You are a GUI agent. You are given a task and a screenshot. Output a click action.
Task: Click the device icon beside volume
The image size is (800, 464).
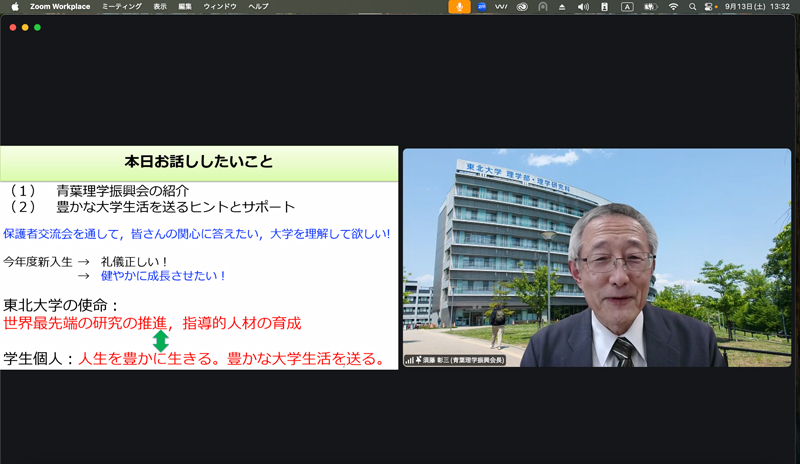pyautogui.click(x=605, y=7)
